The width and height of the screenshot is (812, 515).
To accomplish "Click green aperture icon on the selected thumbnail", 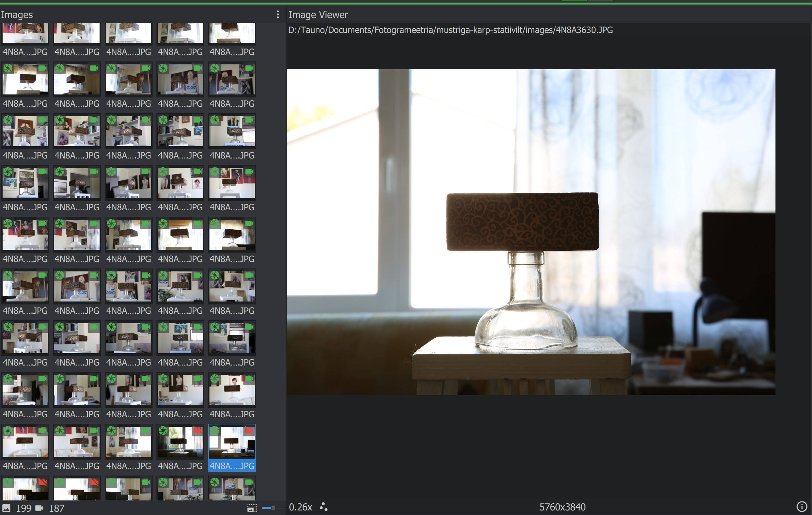I will (215, 431).
